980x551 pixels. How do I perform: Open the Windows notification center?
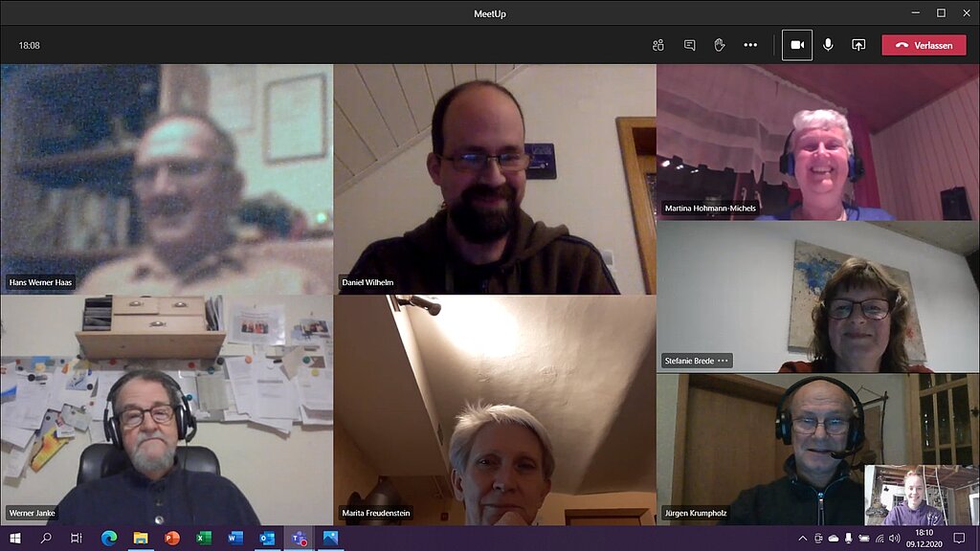pyautogui.click(x=959, y=539)
